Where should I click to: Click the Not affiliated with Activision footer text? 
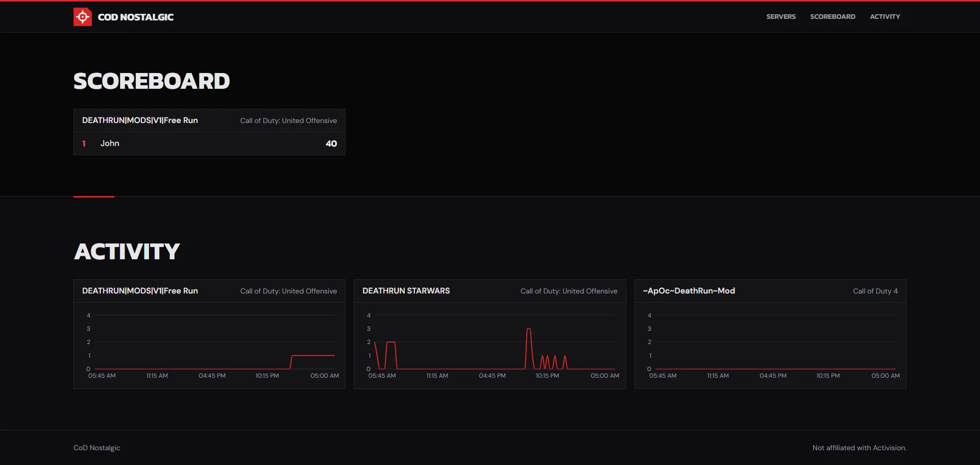point(860,448)
